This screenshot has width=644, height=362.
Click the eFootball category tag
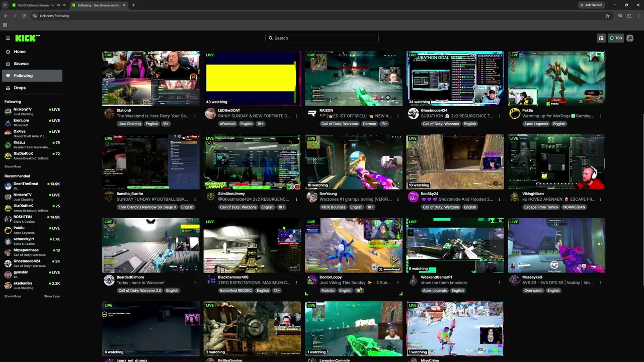[x=227, y=124]
